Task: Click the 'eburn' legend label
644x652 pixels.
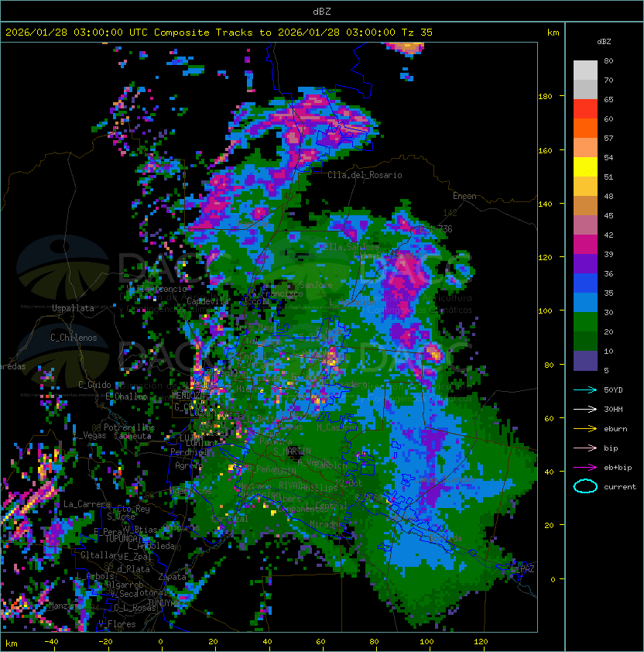Action: tap(615, 429)
